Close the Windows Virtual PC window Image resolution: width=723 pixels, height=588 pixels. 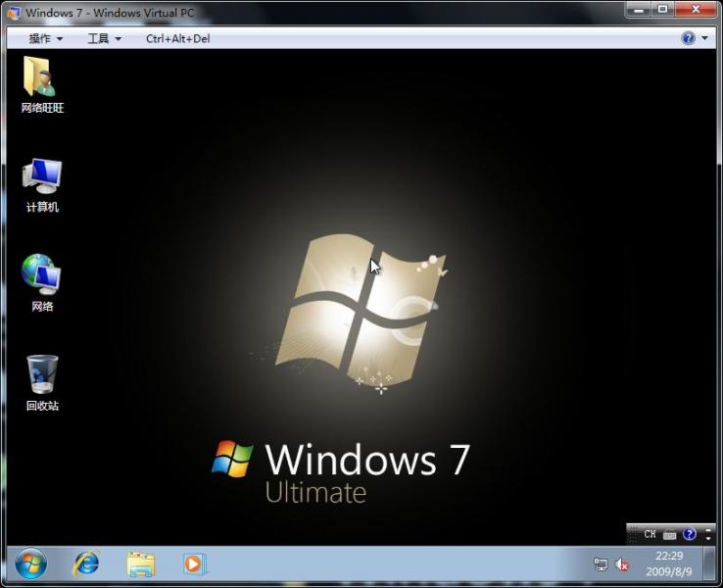point(696,9)
